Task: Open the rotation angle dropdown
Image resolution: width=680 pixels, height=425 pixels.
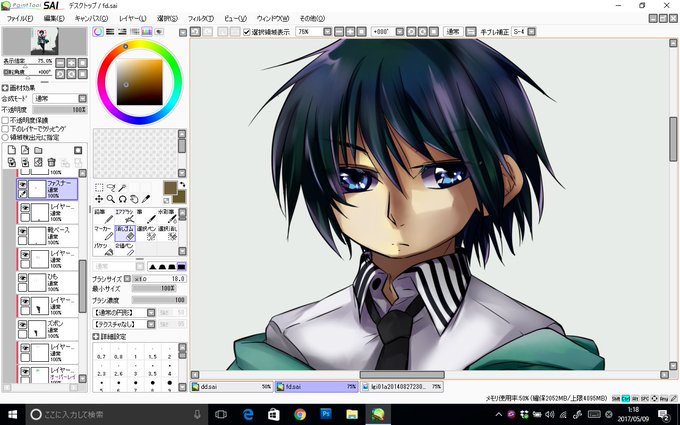Action: (x=400, y=32)
